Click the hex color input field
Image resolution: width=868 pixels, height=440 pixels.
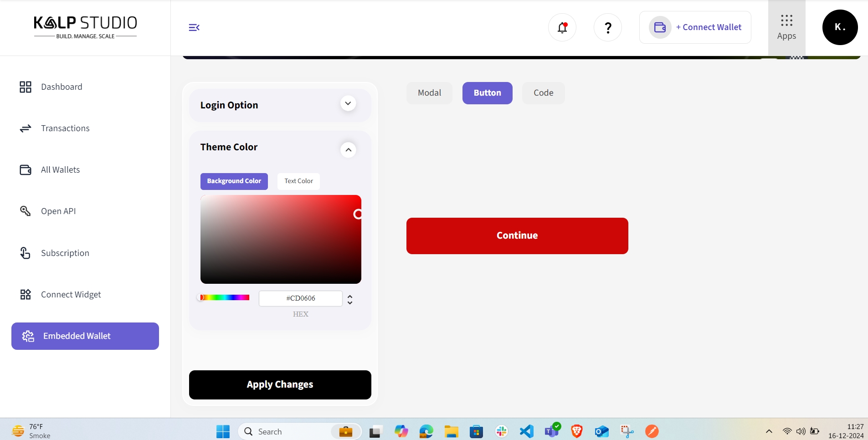click(x=300, y=298)
